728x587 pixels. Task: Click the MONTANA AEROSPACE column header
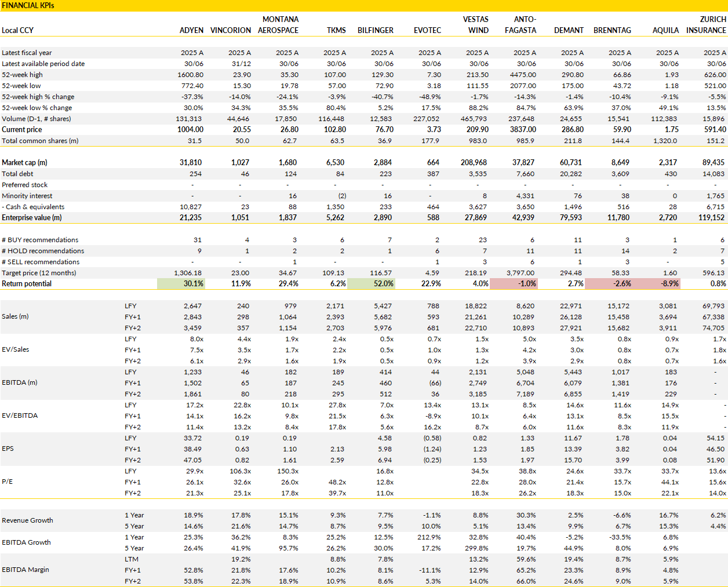pos(278,25)
